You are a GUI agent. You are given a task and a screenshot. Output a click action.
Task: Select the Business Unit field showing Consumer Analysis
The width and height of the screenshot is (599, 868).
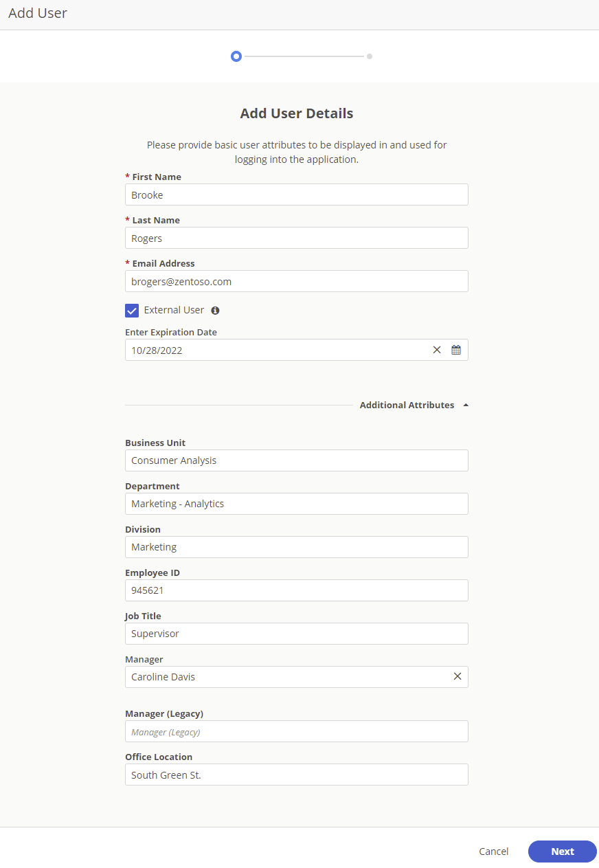(x=296, y=460)
